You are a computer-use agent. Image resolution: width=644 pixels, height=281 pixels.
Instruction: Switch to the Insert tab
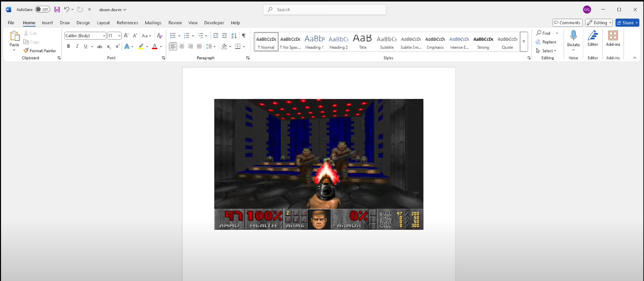point(47,23)
